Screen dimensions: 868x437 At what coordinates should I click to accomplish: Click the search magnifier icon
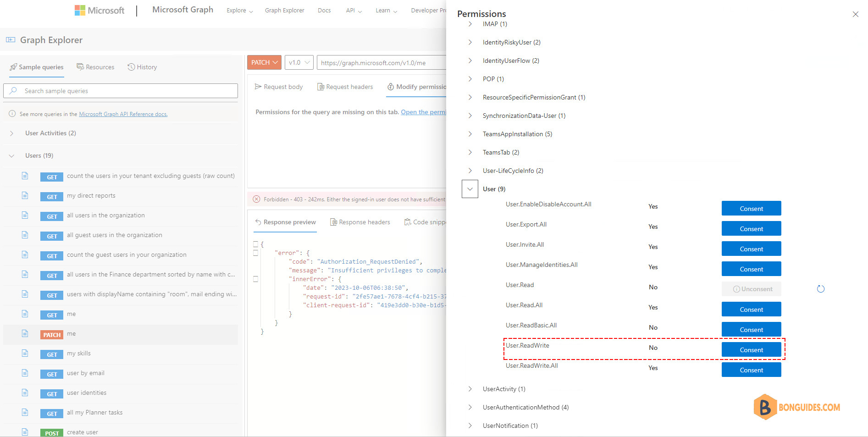click(x=13, y=91)
